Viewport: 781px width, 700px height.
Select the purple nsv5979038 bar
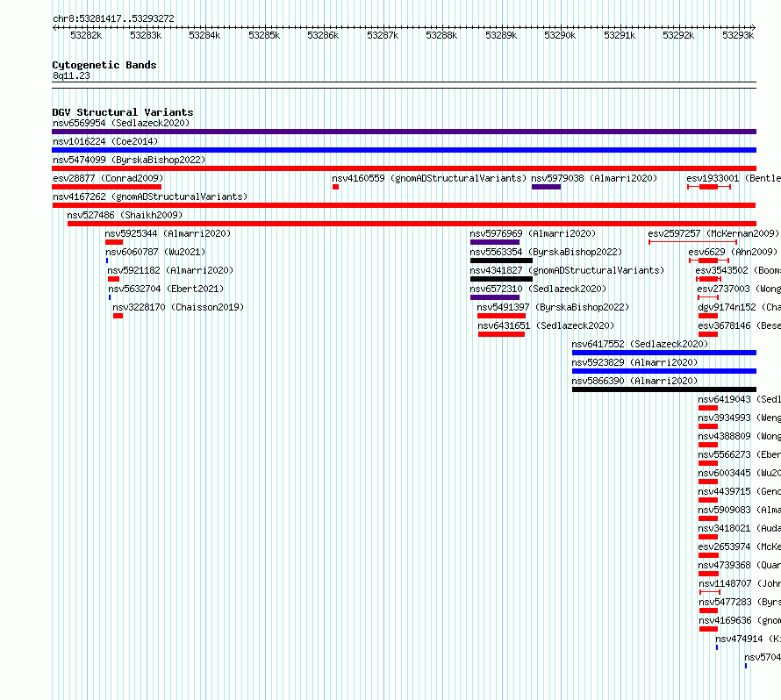click(547, 187)
